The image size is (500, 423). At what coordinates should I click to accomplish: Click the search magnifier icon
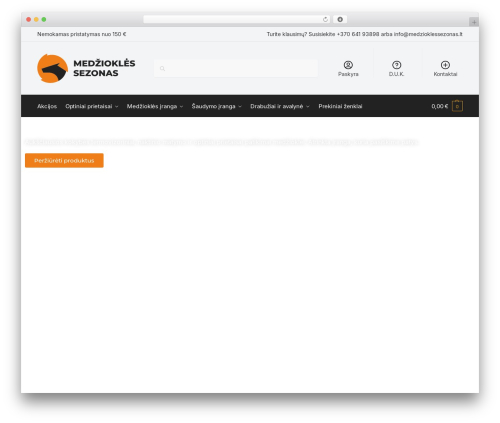[x=162, y=68]
